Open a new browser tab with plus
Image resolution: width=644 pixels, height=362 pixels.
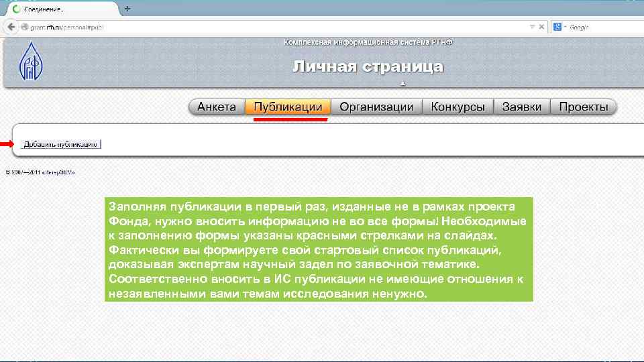coord(127,9)
